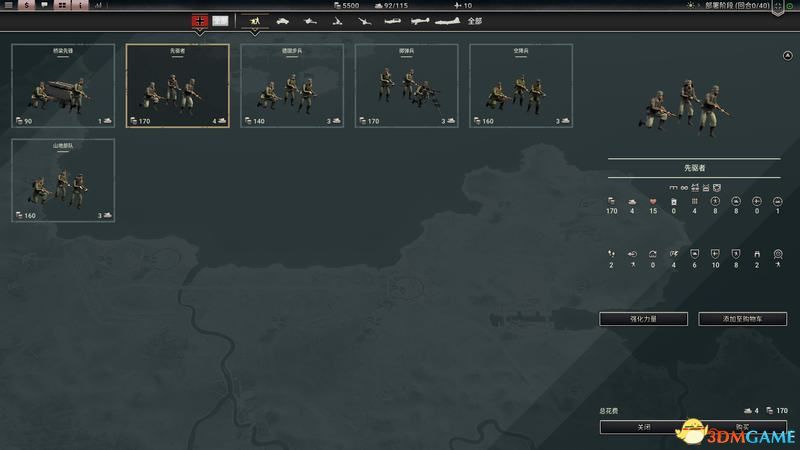The width and height of the screenshot is (800, 450).
Task: Open the hamburger main menu icon
Action: pos(8,5)
